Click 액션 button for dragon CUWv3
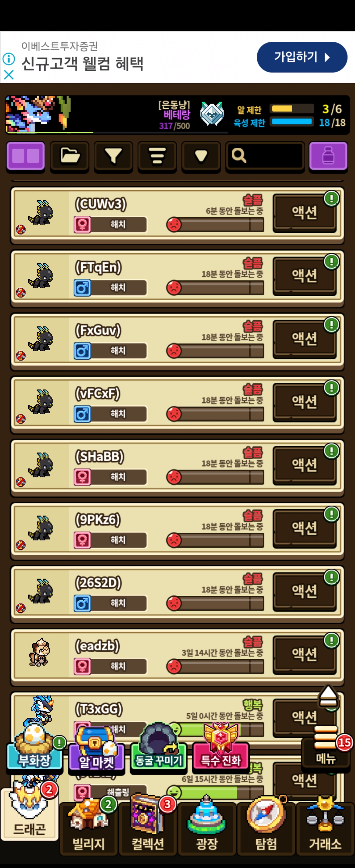The image size is (355, 868). (x=304, y=213)
